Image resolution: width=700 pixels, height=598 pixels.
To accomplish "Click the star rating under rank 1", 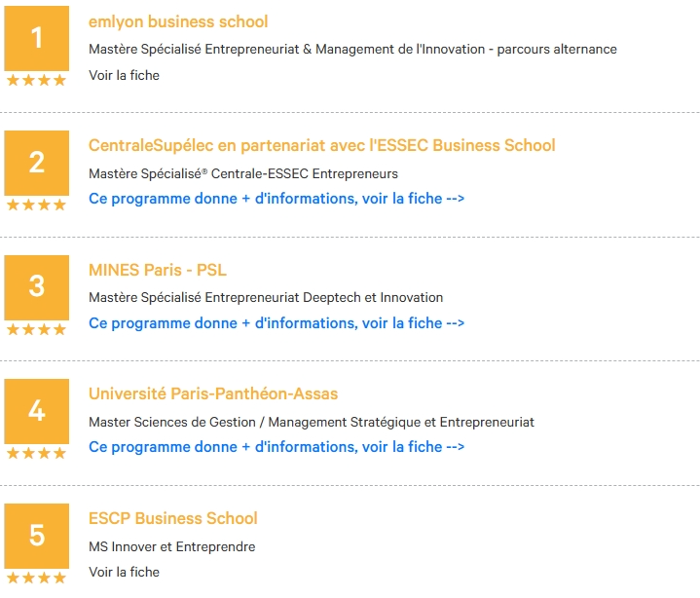I will pos(37,81).
